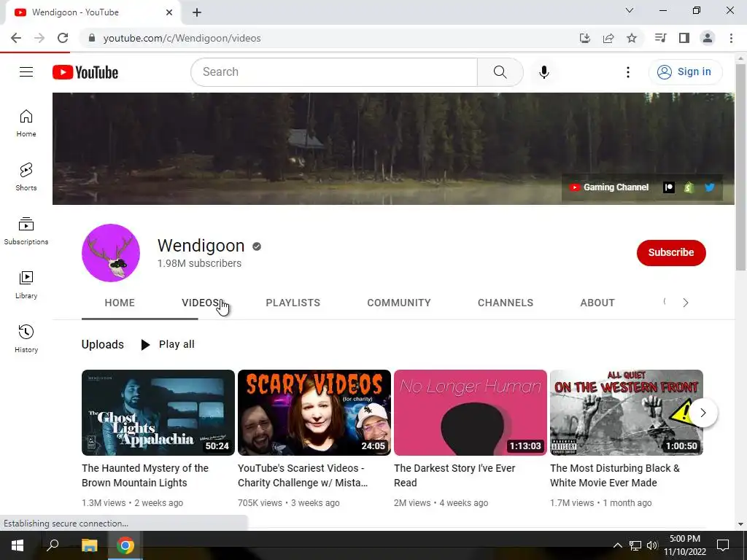This screenshot has height=560, width=747.
Task: Open the YouTube hamburger guide menu
Action: 26,72
